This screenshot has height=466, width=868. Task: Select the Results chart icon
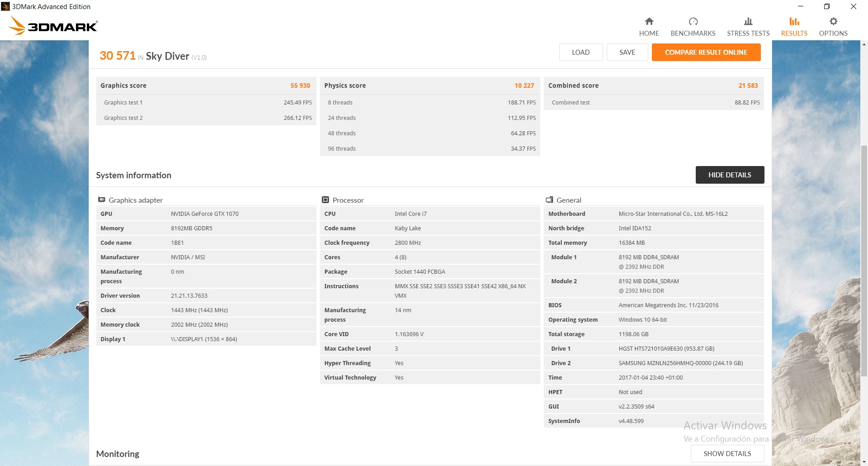click(x=794, y=21)
